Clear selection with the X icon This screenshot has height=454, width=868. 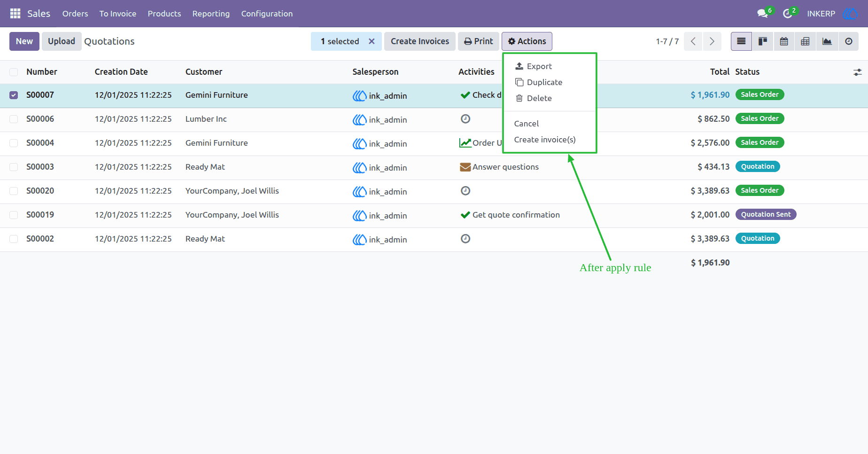pyautogui.click(x=372, y=41)
